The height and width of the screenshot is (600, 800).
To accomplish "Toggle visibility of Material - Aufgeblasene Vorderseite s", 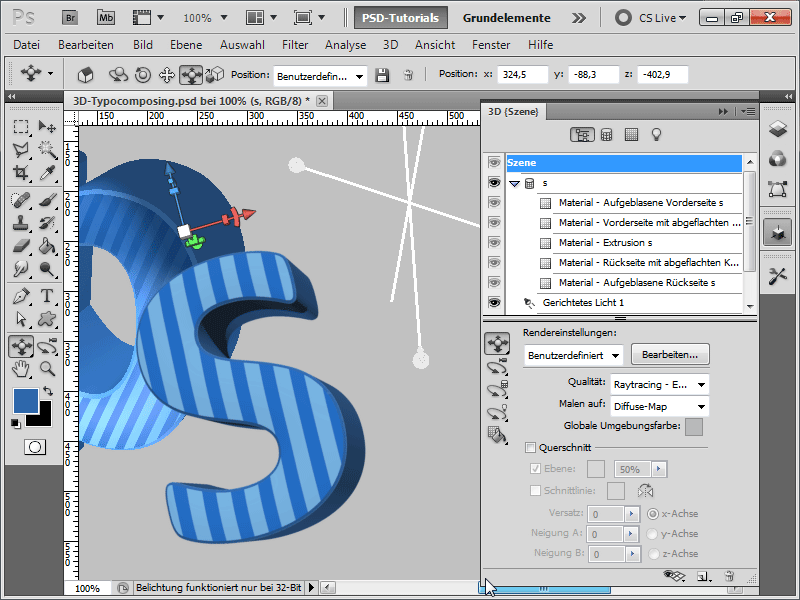I will (494, 203).
